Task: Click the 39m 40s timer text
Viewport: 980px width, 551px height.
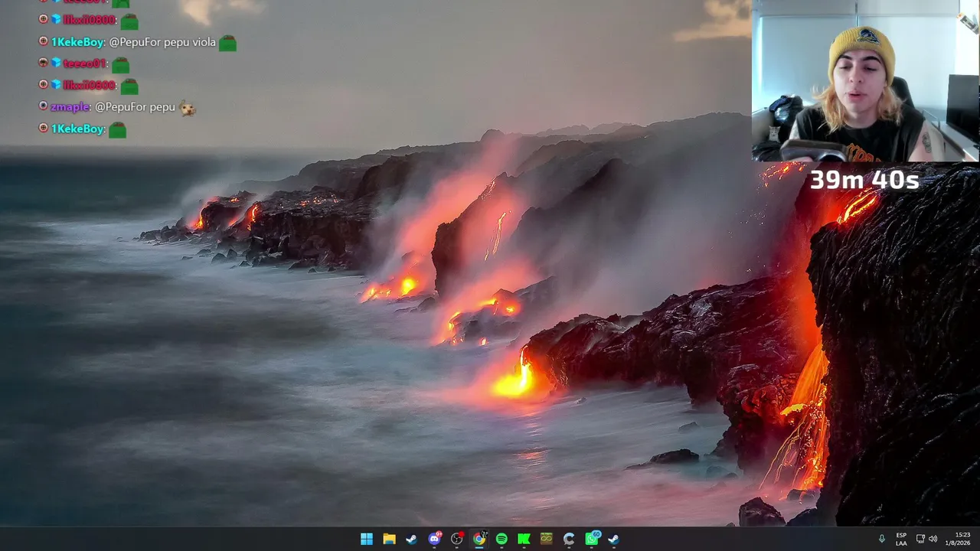Action: [864, 180]
